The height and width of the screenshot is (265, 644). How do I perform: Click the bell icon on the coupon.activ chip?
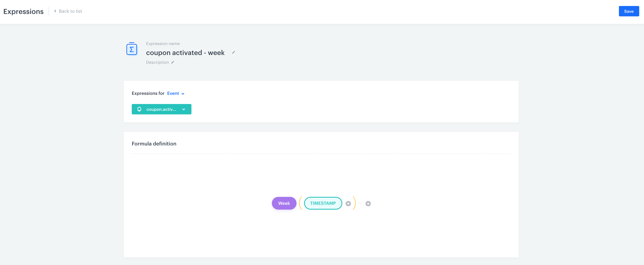[x=139, y=109]
